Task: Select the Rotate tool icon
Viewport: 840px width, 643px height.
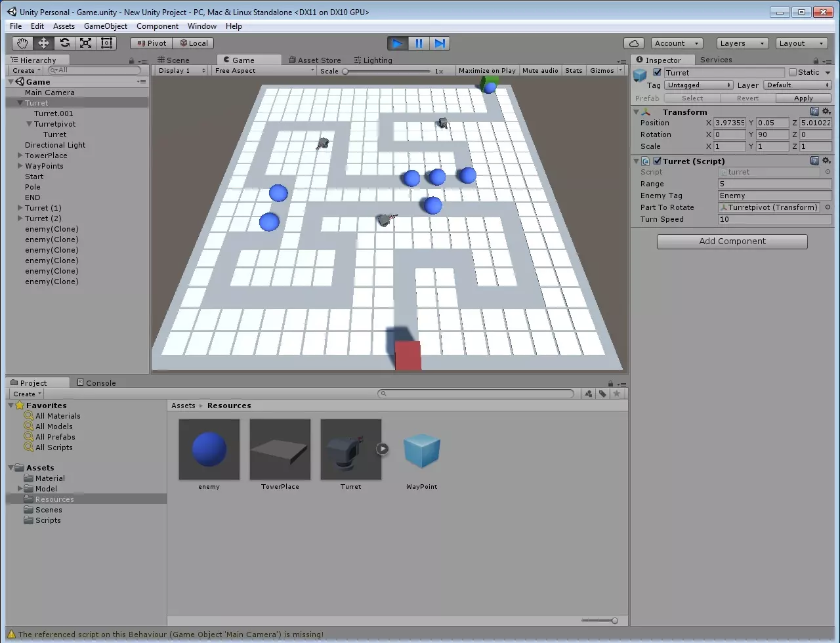Action: 64,43
